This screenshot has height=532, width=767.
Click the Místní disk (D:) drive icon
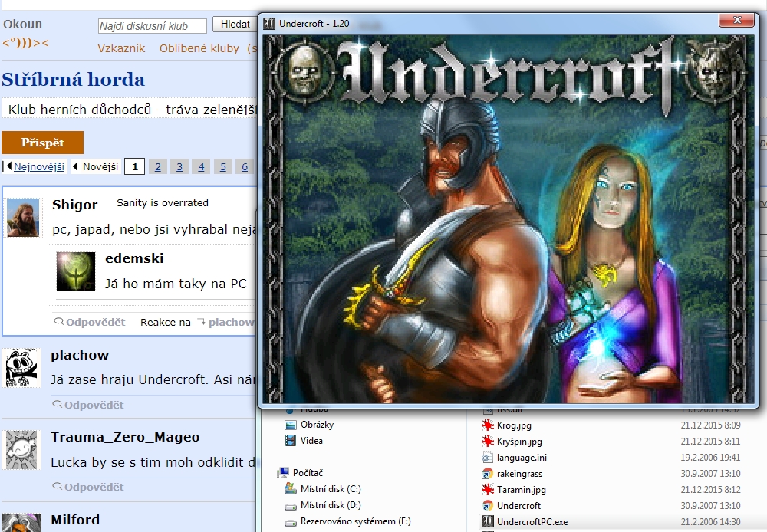(291, 505)
